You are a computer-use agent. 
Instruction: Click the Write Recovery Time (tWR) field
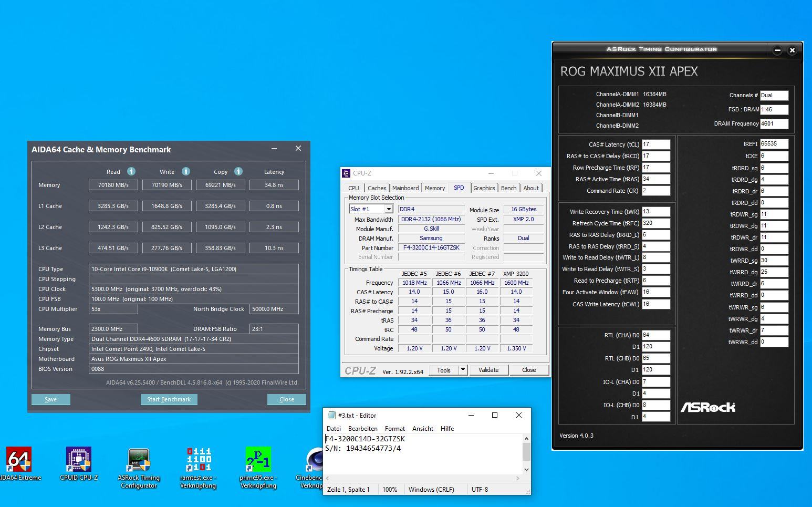pos(656,212)
